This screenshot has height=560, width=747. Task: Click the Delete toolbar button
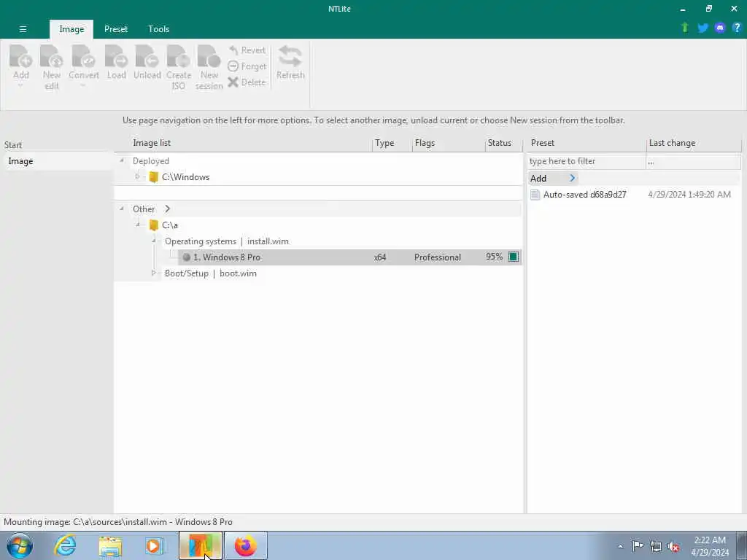pos(247,82)
